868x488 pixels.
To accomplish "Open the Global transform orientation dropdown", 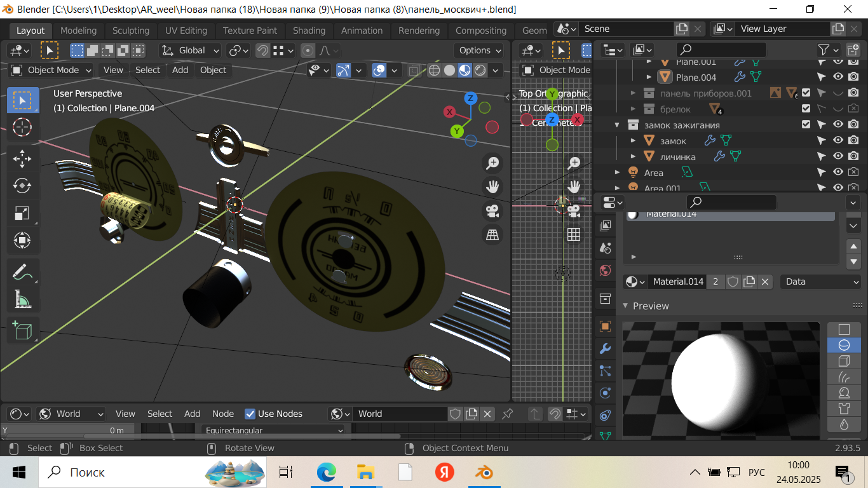I will [x=191, y=50].
